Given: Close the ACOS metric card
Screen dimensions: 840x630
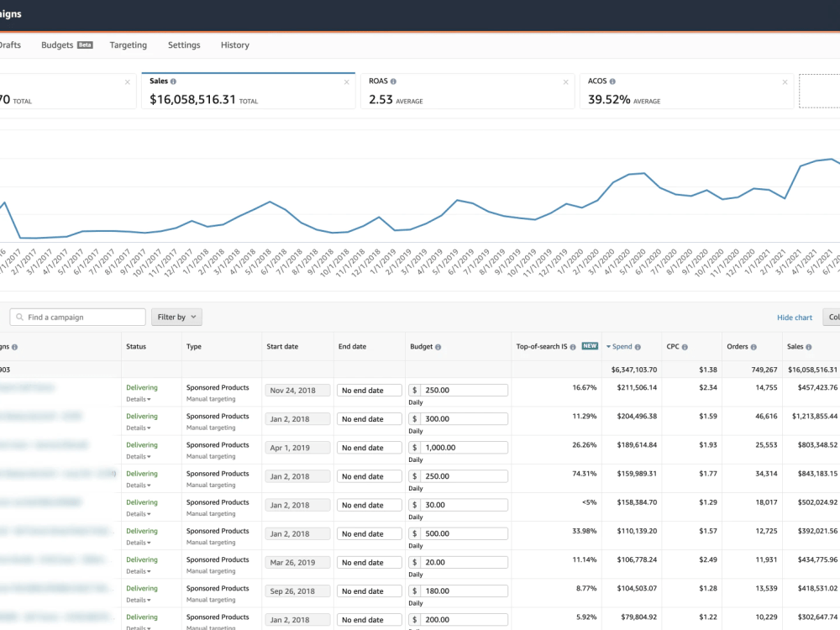Looking at the screenshot, I should [x=785, y=82].
